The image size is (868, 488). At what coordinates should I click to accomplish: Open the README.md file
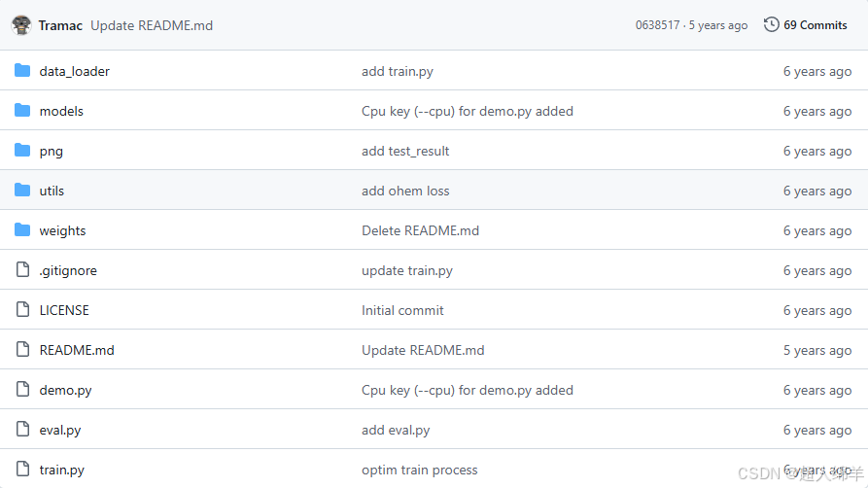coord(77,350)
